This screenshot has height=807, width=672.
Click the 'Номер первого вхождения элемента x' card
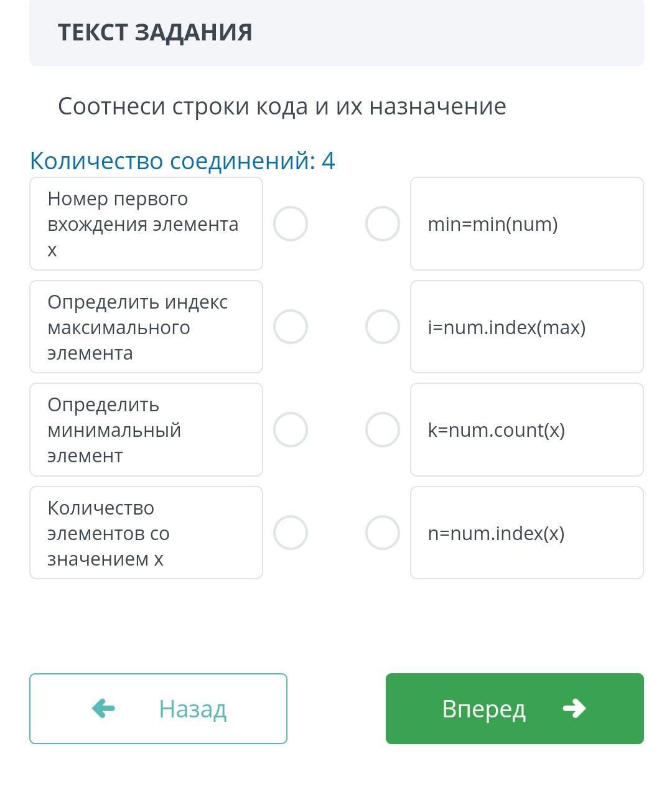[x=146, y=223]
